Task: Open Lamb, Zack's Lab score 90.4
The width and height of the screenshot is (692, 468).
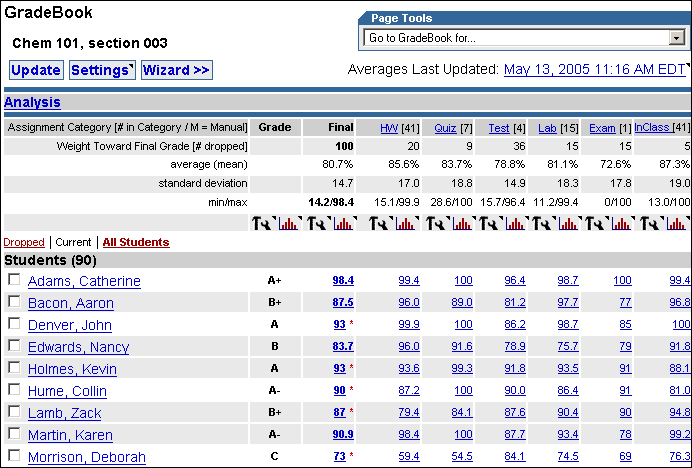Action: coord(568,412)
